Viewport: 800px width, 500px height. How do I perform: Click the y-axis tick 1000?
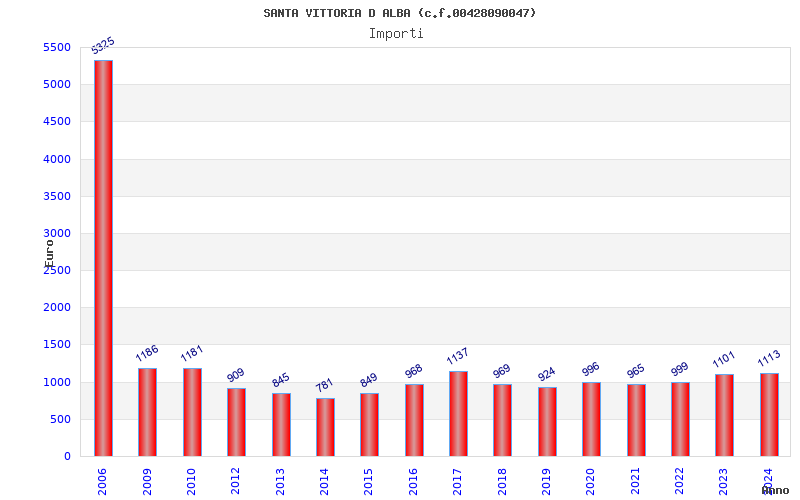(x=57, y=382)
